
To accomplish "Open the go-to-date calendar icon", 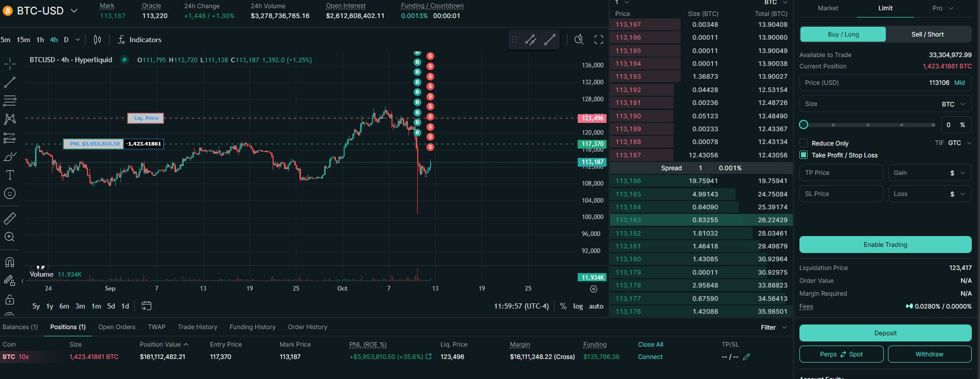I will pyautogui.click(x=147, y=306).
